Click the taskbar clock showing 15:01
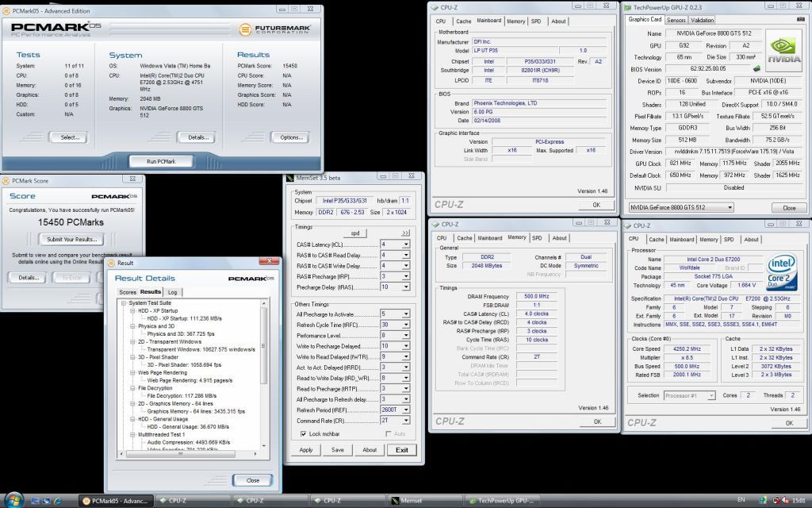This screenshot has height=508, width=812. (799, 501)
